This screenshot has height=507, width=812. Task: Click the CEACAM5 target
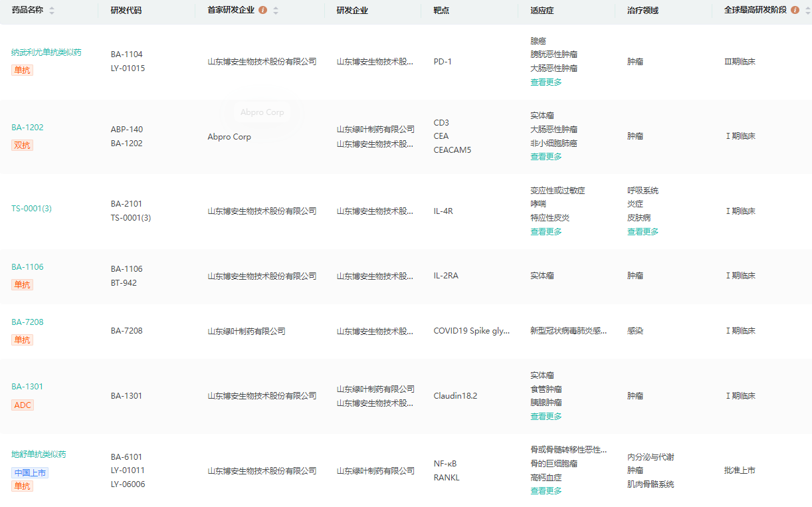click(453, 150)
